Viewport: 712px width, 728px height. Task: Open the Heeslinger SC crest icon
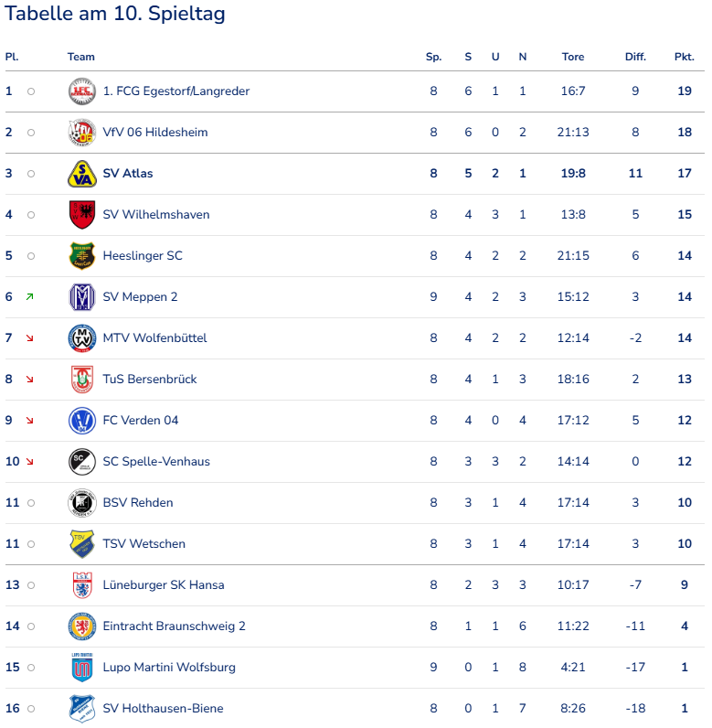click(82, 256)
